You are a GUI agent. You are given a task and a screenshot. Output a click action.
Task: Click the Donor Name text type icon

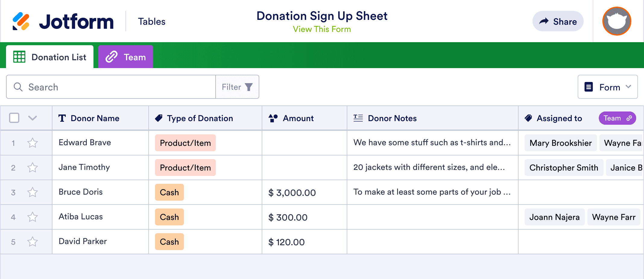click(62, 118)
